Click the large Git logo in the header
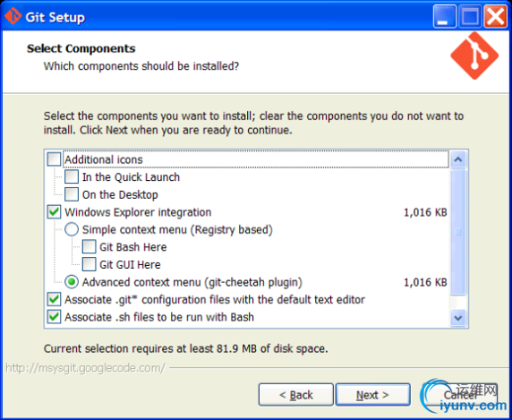This screenshot has height=420, width=512. pos(474,56)
